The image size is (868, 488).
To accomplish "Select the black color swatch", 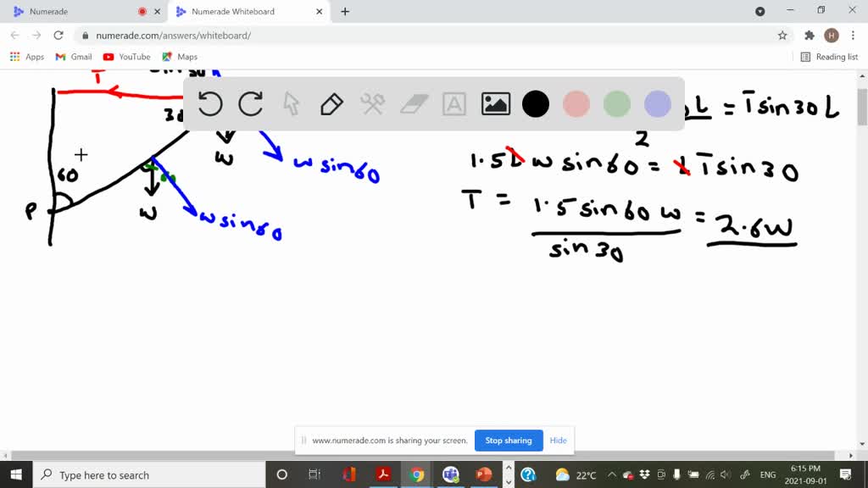I will tap(535, 103).
